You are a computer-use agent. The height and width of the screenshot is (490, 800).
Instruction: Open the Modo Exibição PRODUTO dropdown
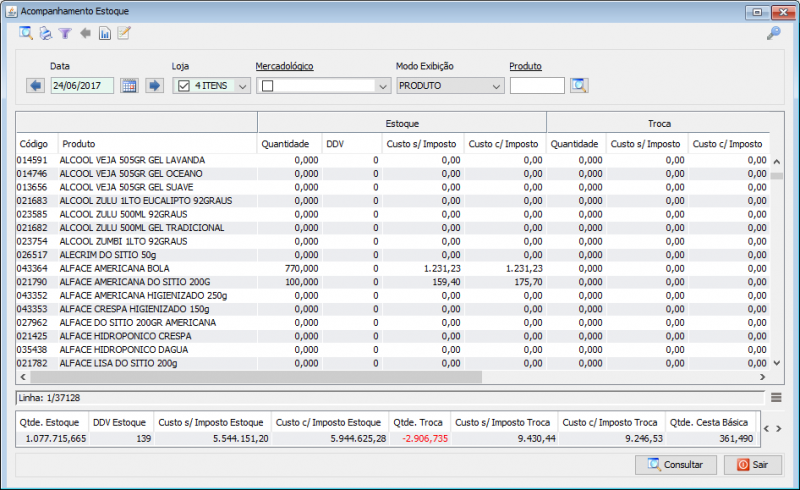451,86
